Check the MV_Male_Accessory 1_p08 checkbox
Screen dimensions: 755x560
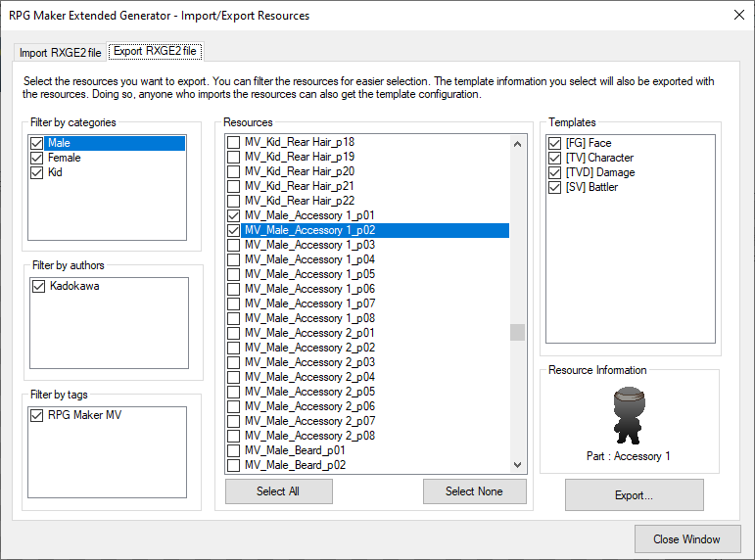tap(233, 318)
